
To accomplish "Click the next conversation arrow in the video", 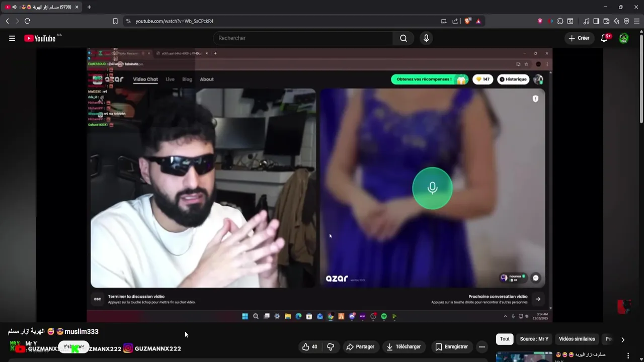I will [538, 299].
